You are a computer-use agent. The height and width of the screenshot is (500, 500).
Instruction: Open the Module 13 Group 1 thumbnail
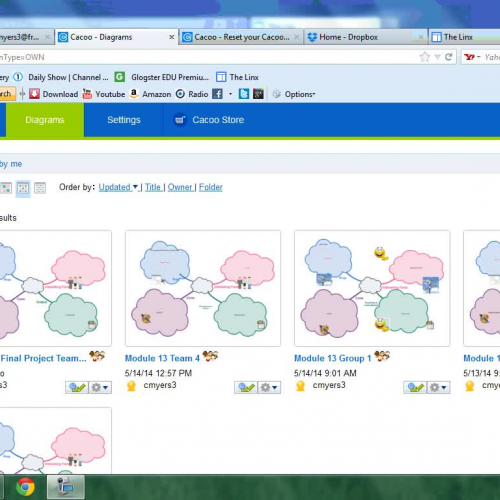pyautogui.click(x=372, y=288)
